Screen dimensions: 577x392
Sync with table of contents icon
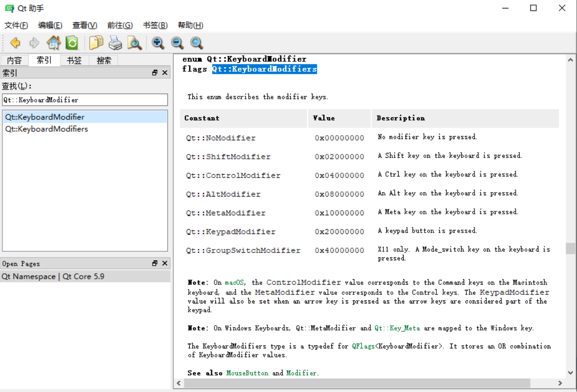[x=72, y=43]
